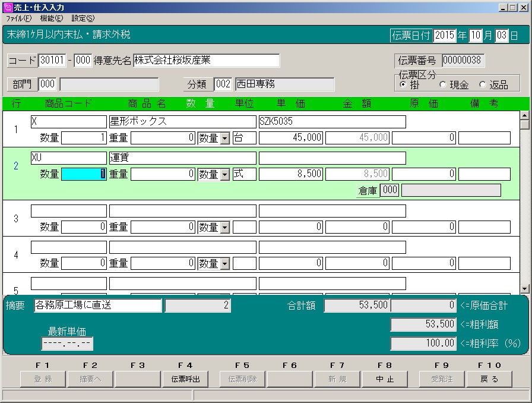Click the 部門 button
The height and width of the screenshot is (403, 532).
[23, 84]
